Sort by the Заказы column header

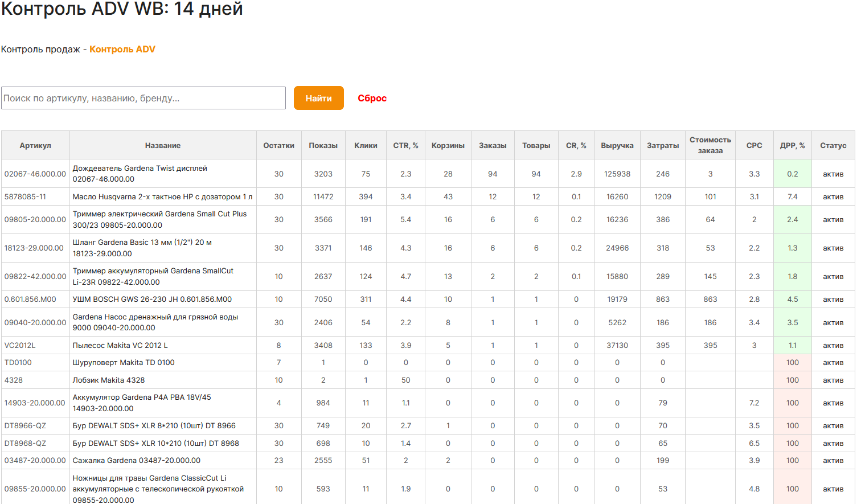click(493, 145)
